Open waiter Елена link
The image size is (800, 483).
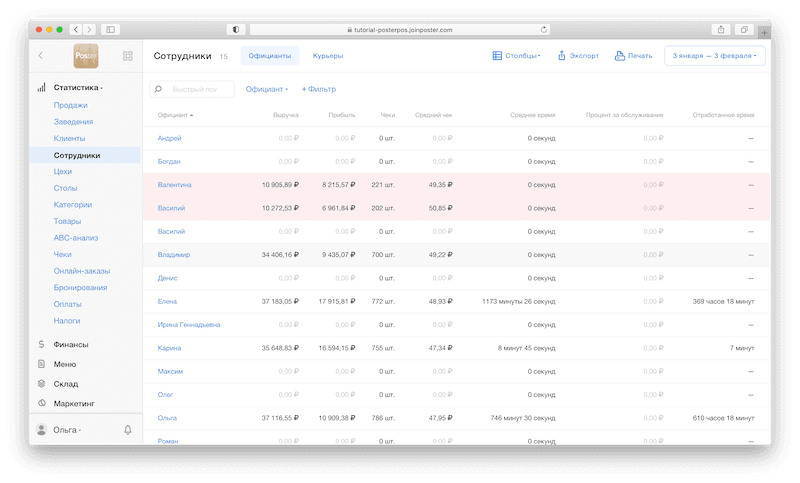tap(167, 301)
